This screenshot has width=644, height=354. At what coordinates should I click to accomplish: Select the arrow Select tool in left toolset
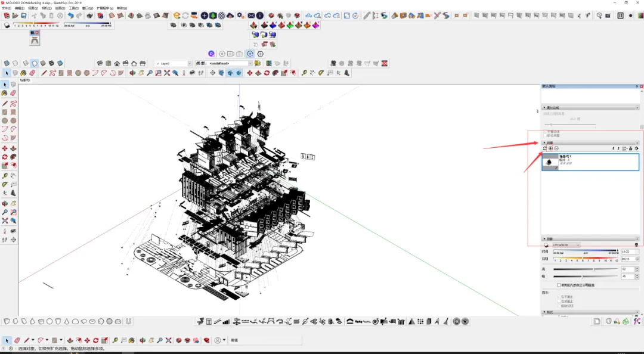(x=5, y=84)
